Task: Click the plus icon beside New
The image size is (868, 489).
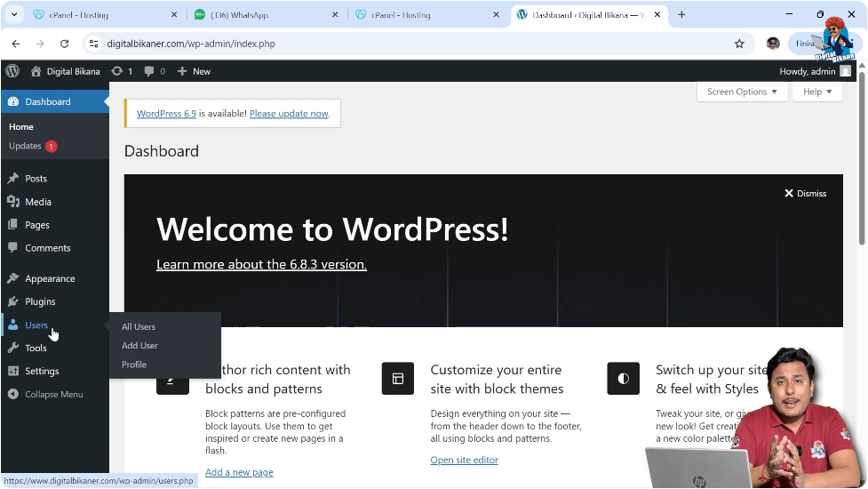Action: [x=181, y=71]
